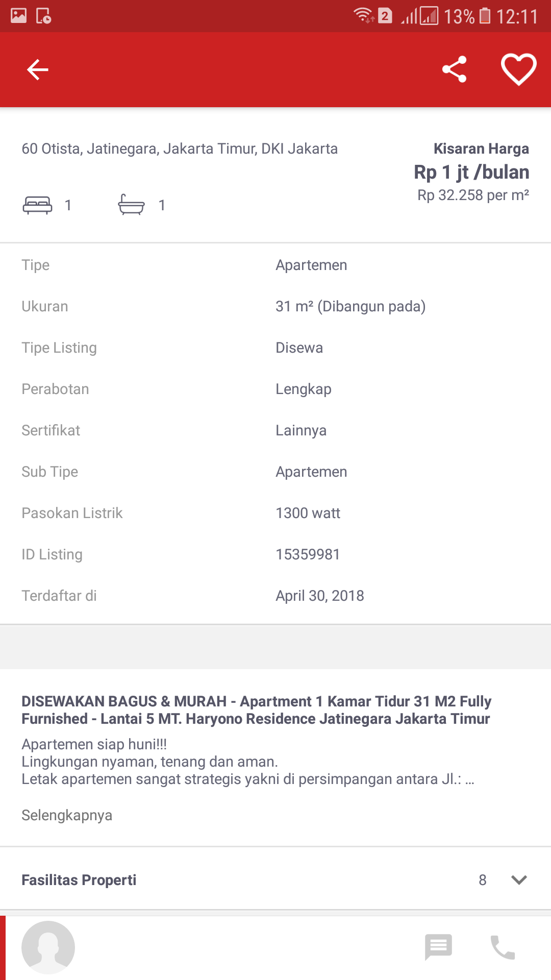Tap the Wi-Fi signal icon
The height and width of the screenshot is (980, 551).
[x=364, y=16]
